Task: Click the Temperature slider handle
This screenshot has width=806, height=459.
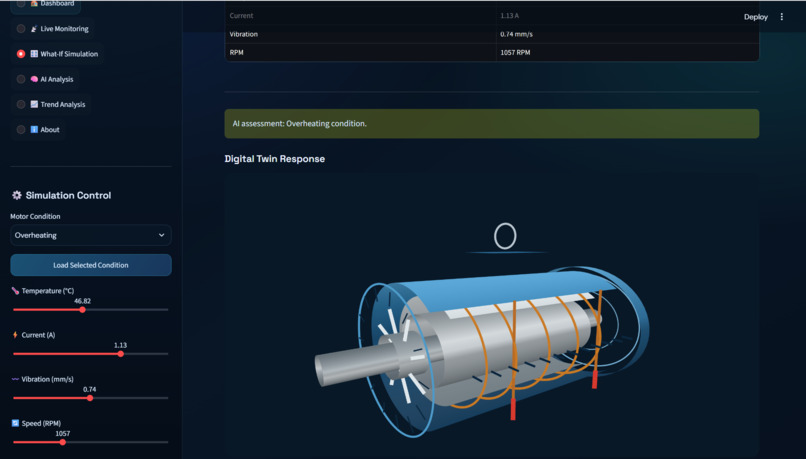Action: coord(82,310)
